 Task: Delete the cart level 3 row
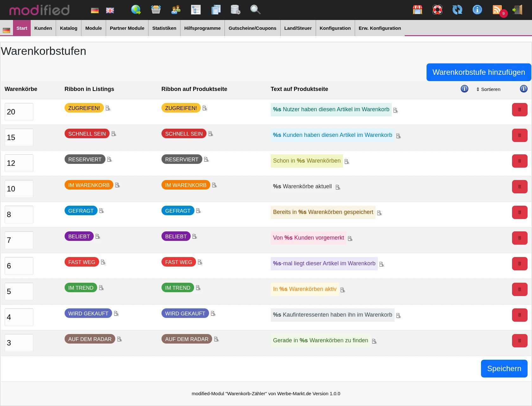520,341
